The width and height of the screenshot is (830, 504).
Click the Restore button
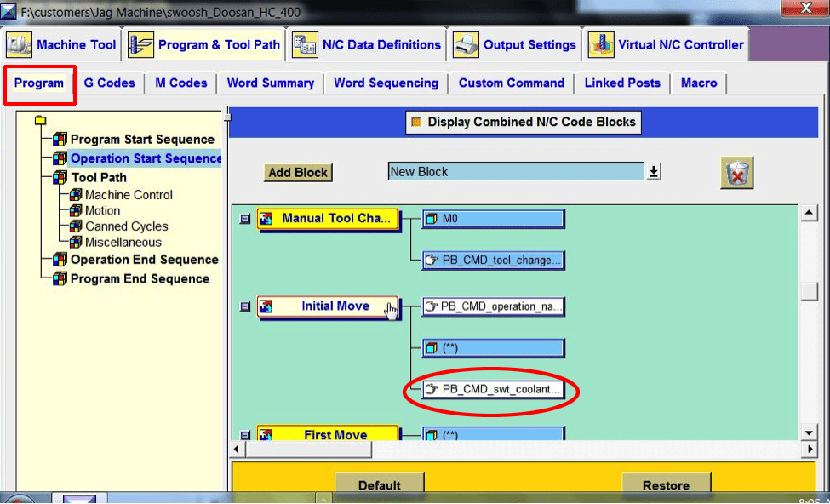[x=666, y=485]
